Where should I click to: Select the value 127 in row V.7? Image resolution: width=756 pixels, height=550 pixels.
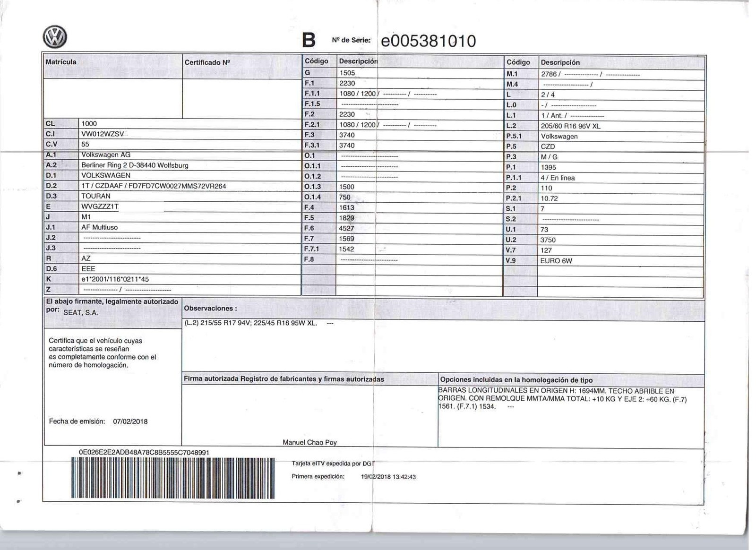[547, 250]
